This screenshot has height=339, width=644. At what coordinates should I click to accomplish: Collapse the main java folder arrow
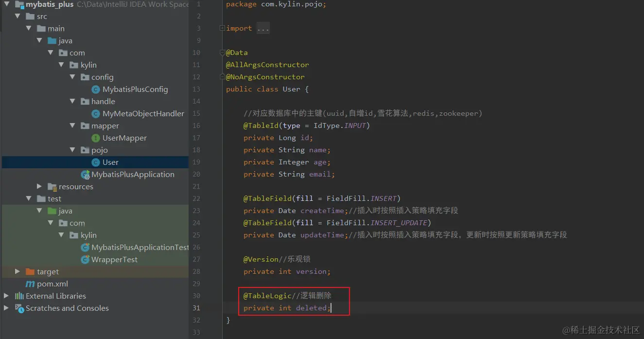point(40,40)
